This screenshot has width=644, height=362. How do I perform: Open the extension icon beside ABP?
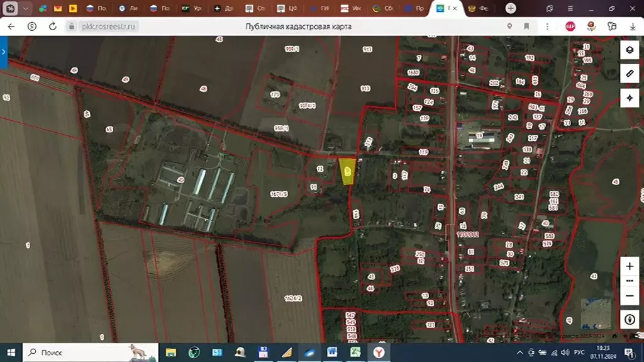coord(591,26)
